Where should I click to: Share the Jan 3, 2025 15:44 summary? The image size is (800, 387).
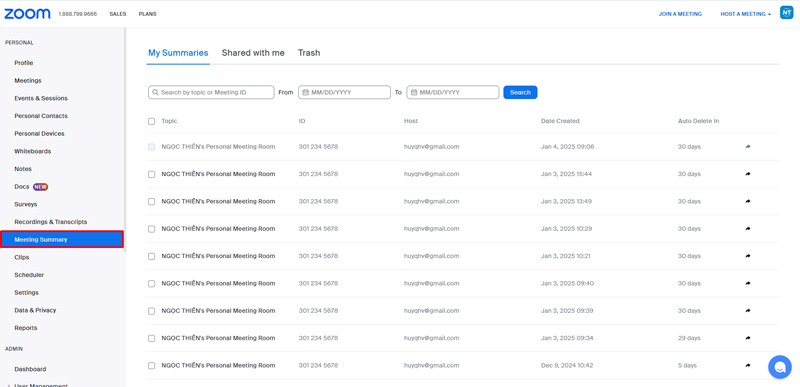[x=748, y=174]
